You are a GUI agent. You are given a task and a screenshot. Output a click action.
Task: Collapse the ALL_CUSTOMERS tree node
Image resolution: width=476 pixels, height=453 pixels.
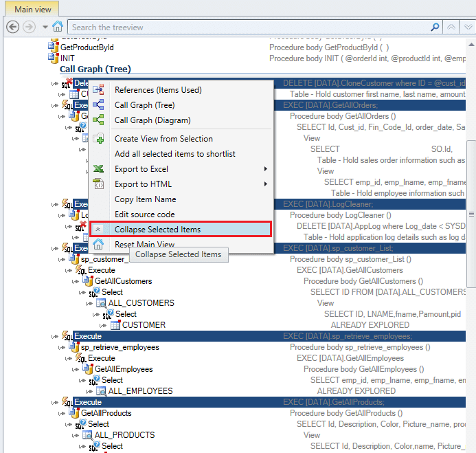(89, 304)
